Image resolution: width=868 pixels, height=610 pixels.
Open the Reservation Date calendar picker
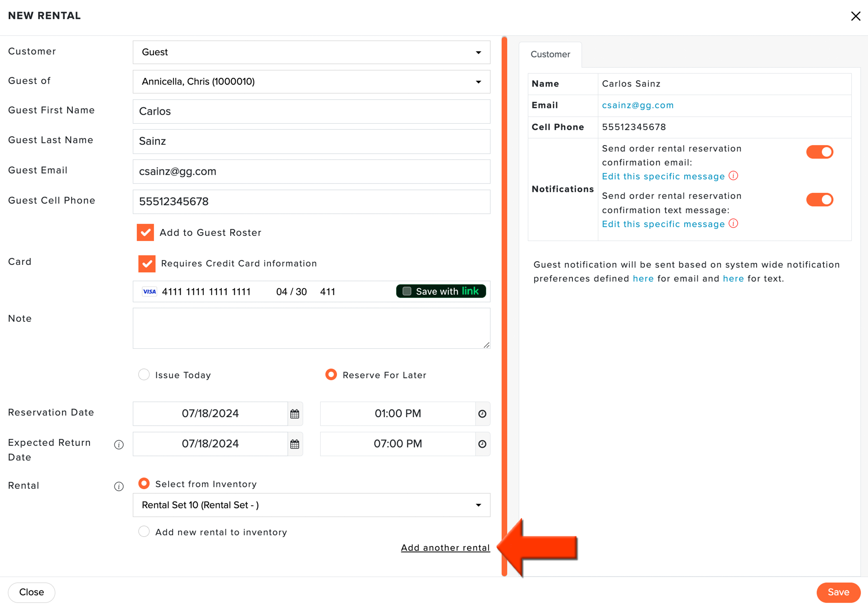coord(295,414)
